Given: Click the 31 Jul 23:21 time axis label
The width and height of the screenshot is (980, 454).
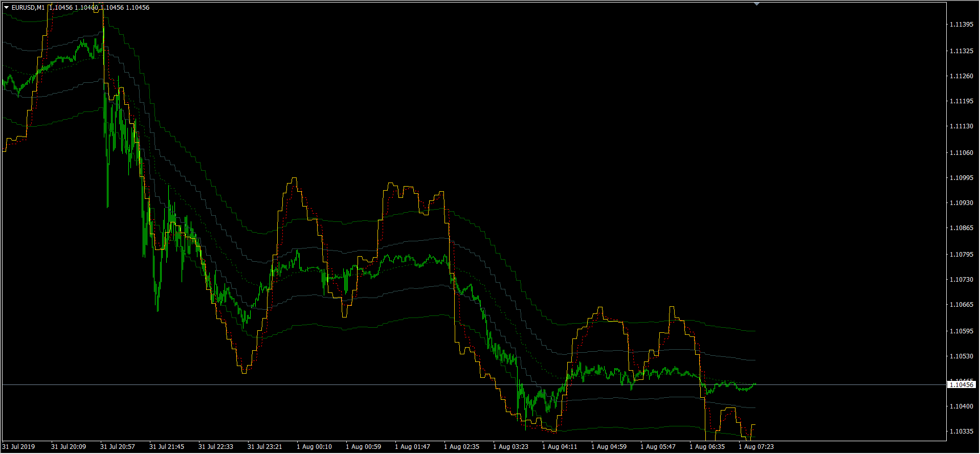Looking at the screenshot, I should click(265, 447).
